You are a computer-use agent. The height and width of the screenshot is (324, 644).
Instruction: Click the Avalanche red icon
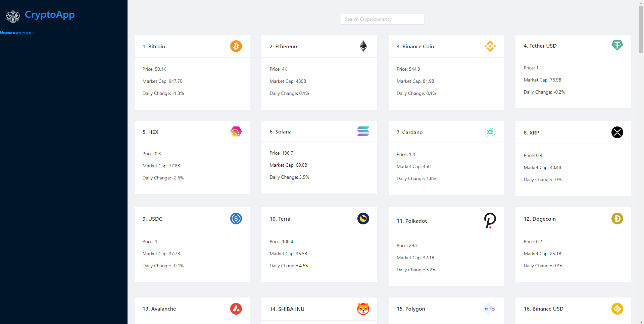click(236, 309)
